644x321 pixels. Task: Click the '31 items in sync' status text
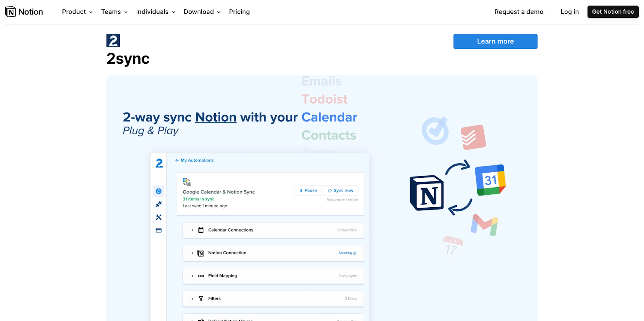pyautogui.click(x=199, y=199)
